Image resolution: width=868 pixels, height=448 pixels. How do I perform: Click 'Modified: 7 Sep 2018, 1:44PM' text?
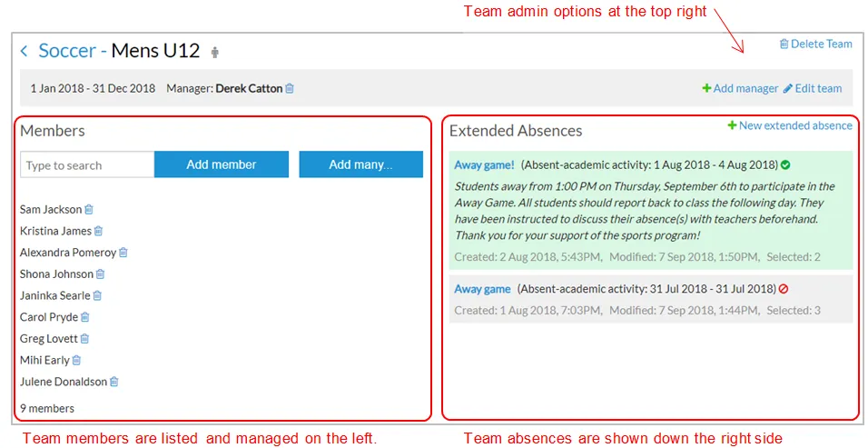(685, 311)
